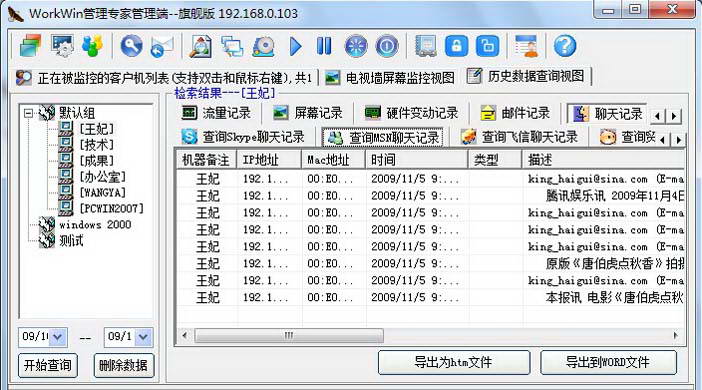
Task: Click the blue key search icon
Action: [x=131, y=46]
